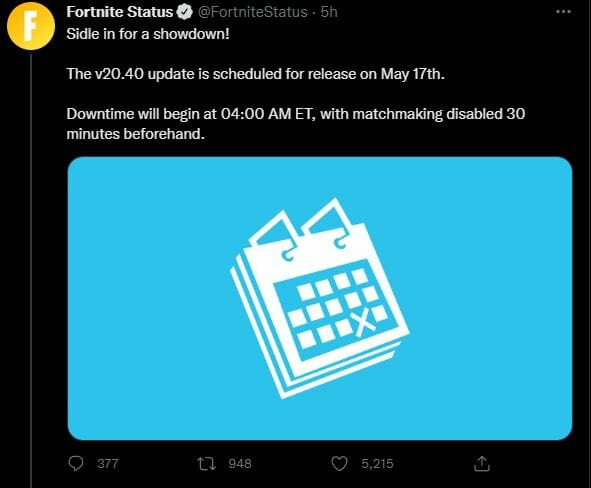Screen dimensions: 591x488
Task: Open the three-dot more options menu
Action: coord(563,12)
